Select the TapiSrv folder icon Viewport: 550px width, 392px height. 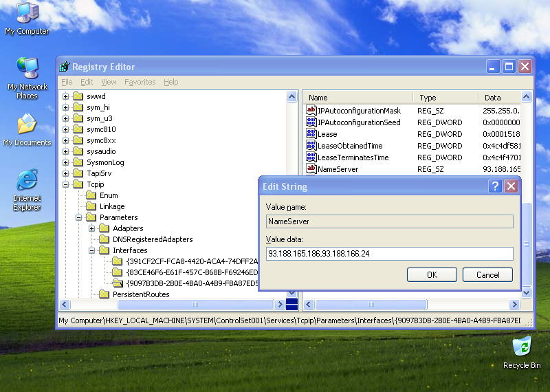pos(78,173)
